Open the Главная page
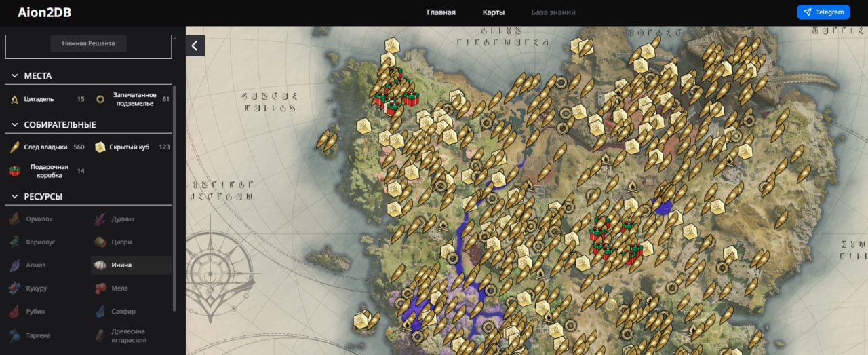 [x=441, y=12]
